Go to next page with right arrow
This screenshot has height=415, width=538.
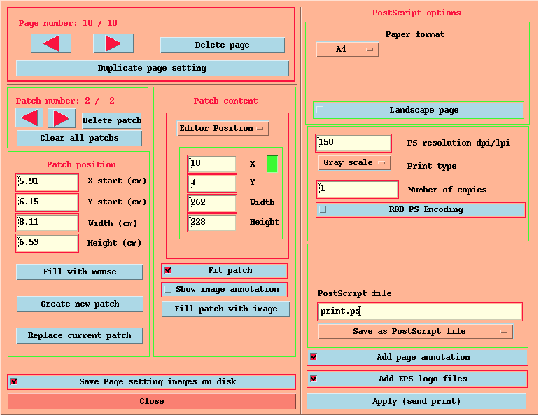113,44
